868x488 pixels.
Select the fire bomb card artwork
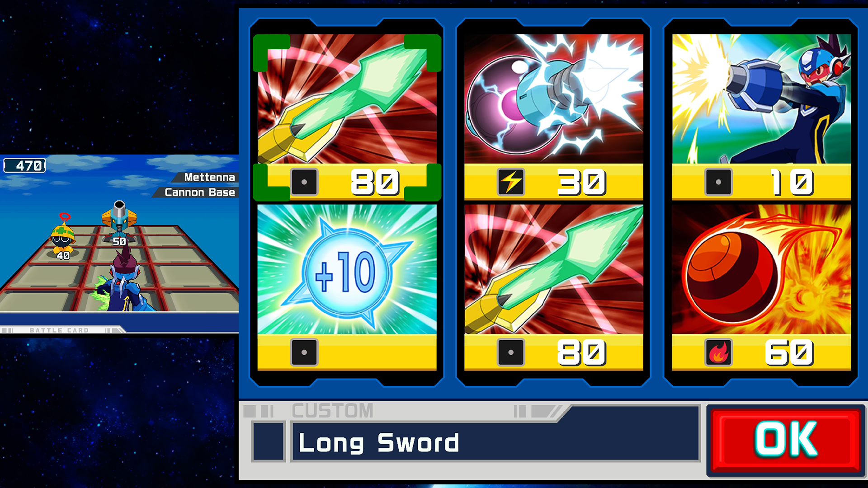[761, 269]
